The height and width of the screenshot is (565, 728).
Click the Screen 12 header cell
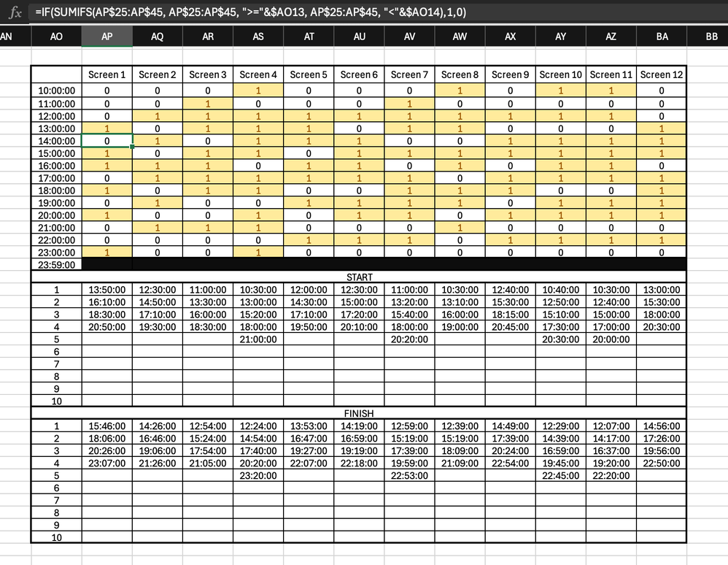click(662, 74)
